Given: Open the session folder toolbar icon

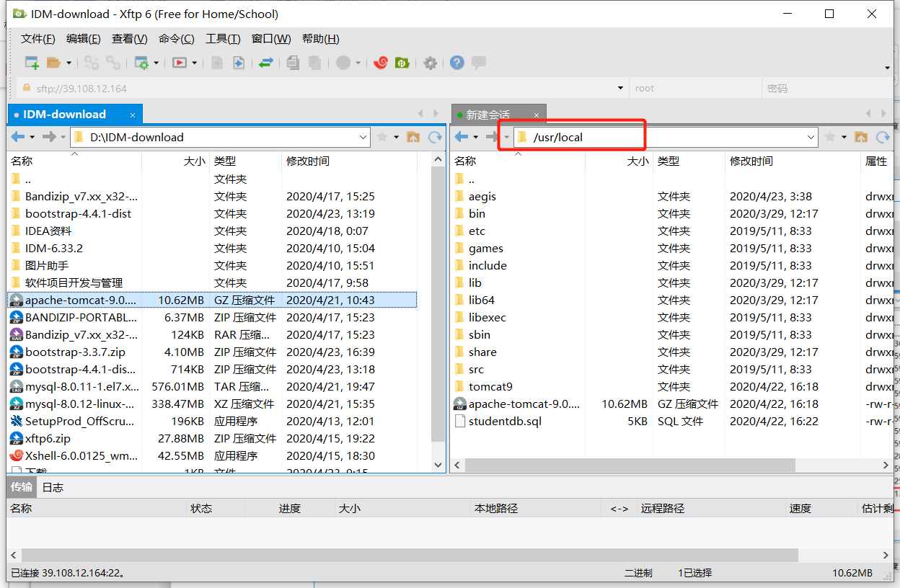Looking at the screenshot, I should click(53, 63).
